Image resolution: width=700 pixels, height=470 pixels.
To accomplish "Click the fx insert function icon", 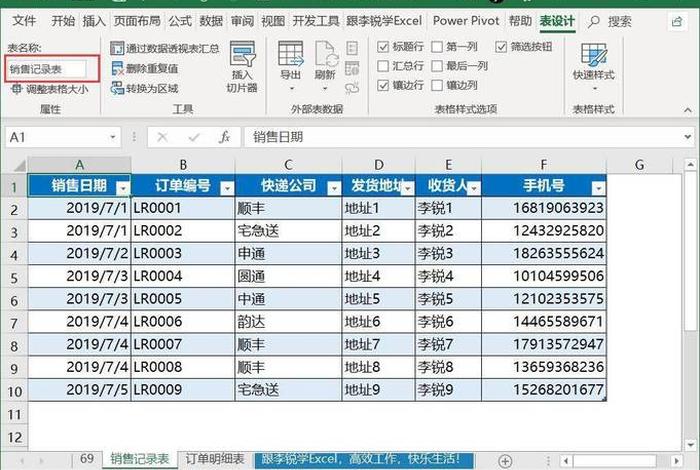I will coord(225,137).
